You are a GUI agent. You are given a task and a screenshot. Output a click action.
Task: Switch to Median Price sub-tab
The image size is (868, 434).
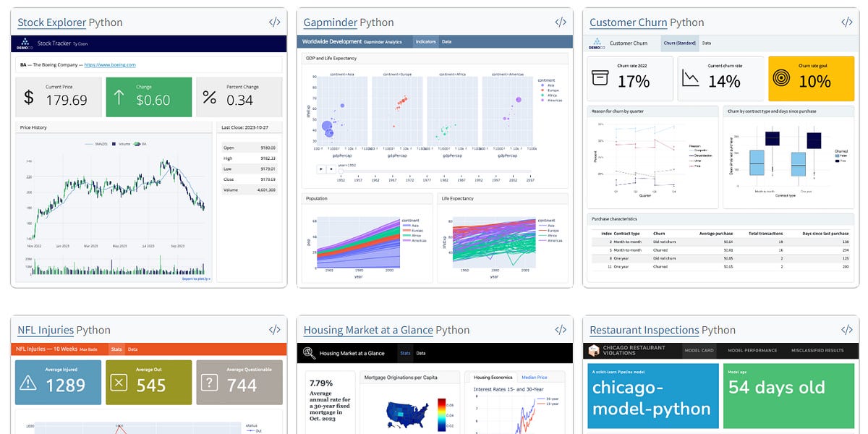[x=535, y=378]
